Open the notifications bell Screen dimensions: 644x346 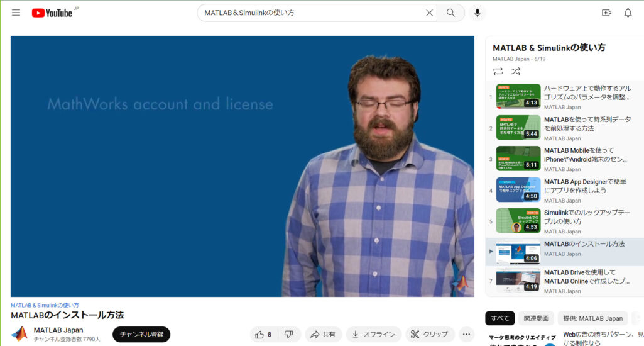[628, 13]
